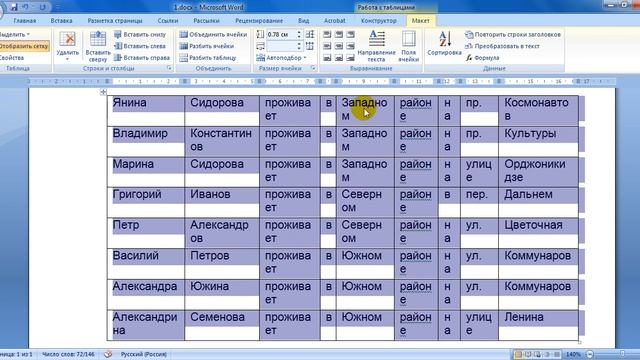Switch to the Главная tab
640x360 pixels.
coord(24,20)
